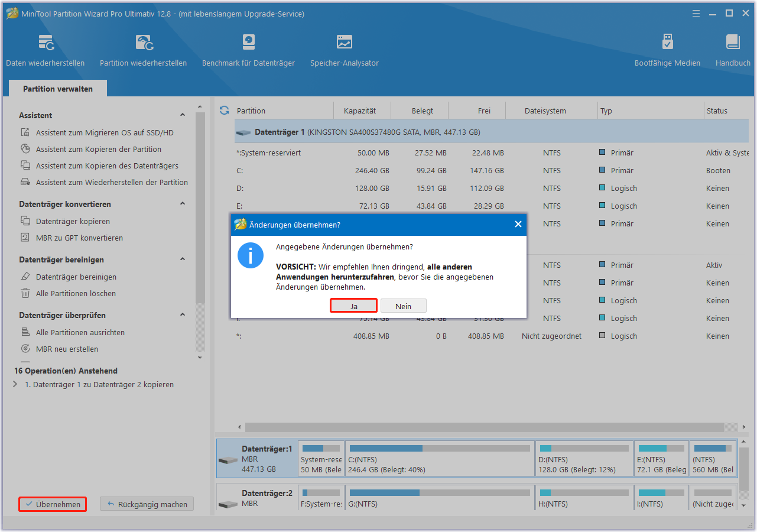The height and width of the screenshot is (532, 757).
Task: Select the D: partition row
Action: 492,188
